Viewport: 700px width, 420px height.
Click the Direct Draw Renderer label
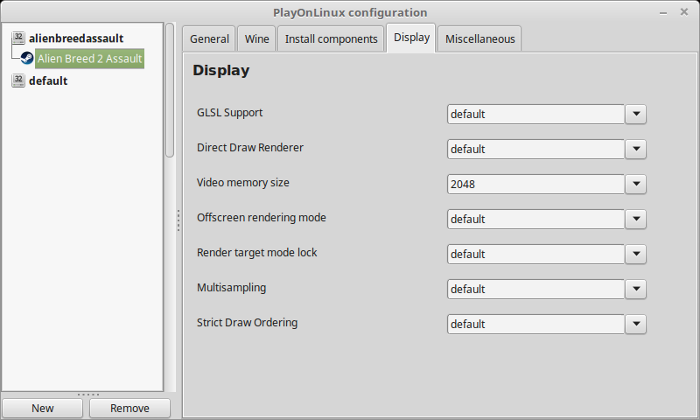click(x=250, y=147)
